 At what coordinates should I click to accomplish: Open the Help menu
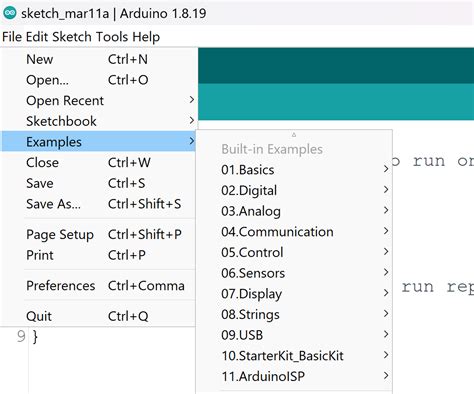[x=146, y=37]
